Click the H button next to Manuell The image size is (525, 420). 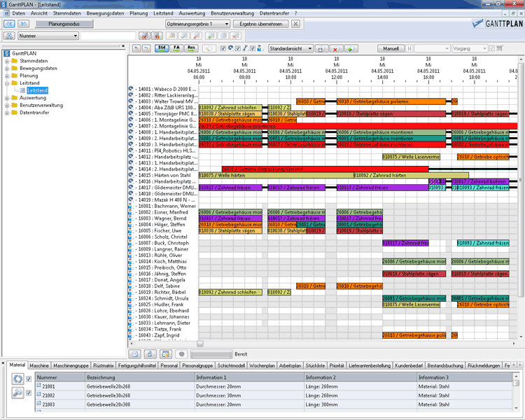pyautogui.click(x=409, y=48)
